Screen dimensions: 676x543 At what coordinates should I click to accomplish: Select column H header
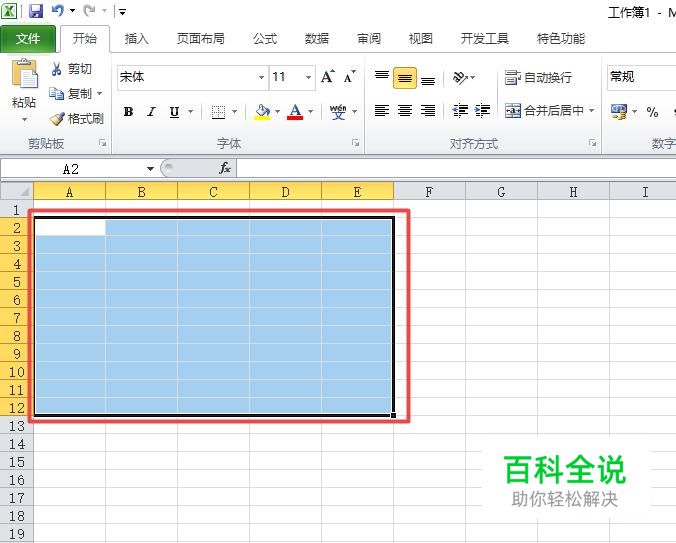coord(573,192)
